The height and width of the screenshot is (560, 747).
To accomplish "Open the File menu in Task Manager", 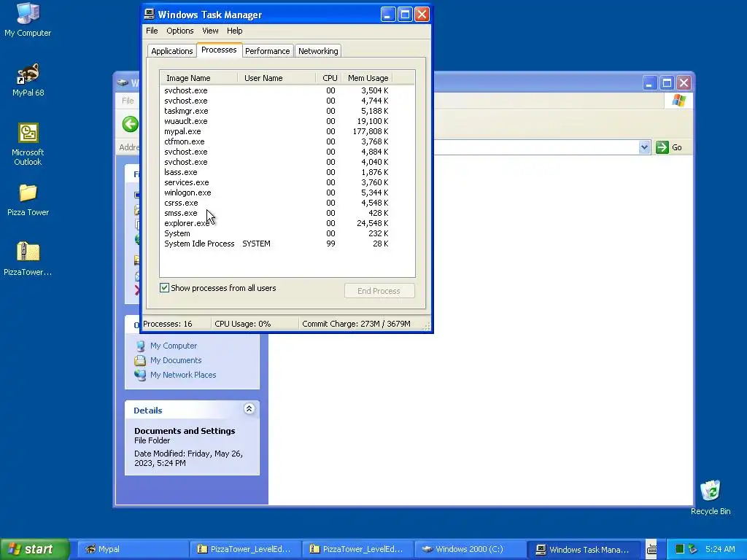I will click(x=152, y=31).
